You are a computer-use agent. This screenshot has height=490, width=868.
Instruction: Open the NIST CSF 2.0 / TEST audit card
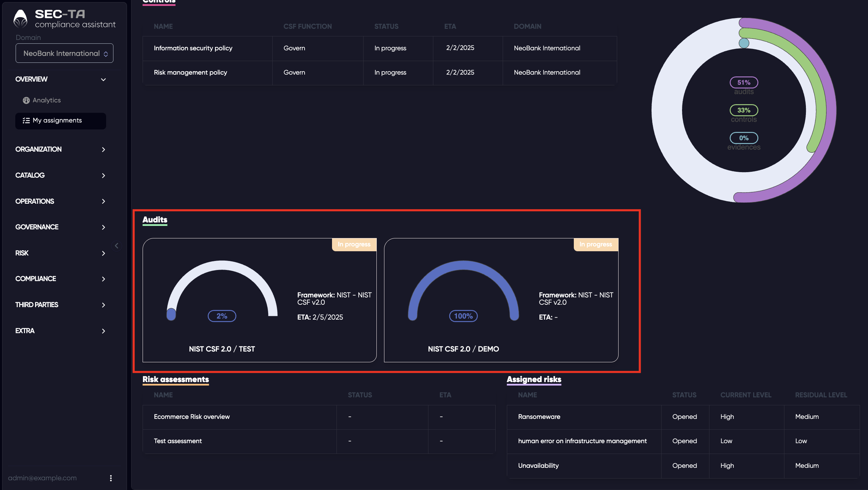259,300
